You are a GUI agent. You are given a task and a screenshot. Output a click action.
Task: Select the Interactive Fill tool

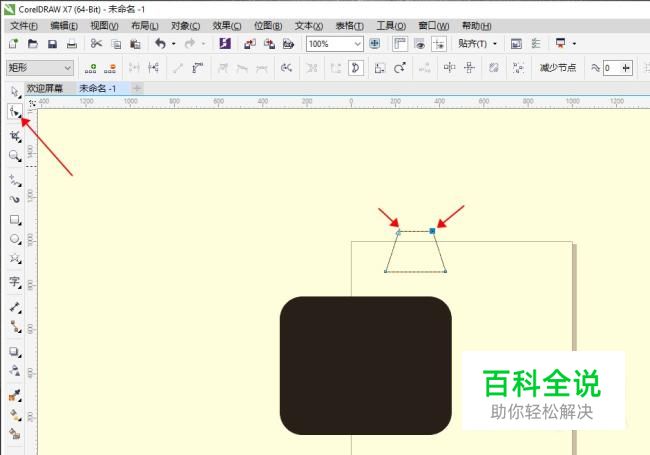[x=15, y=415]
